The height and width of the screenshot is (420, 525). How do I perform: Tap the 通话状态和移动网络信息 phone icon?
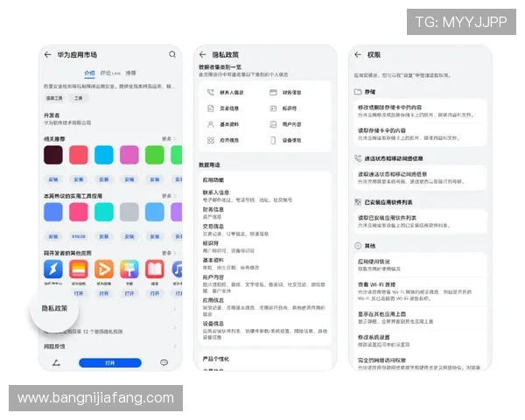pyautogui.click(x=358, y=158)
